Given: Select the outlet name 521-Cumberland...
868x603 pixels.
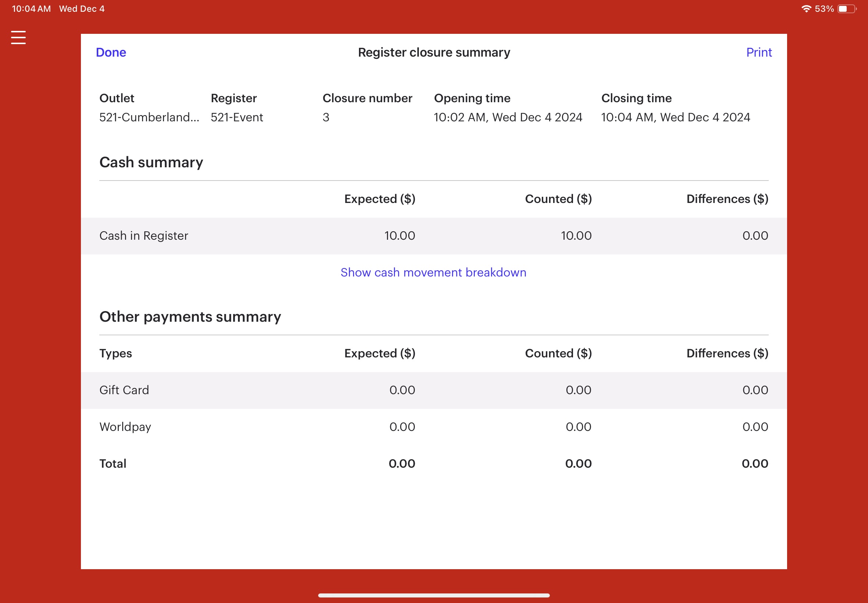Looking at the screenshot, I should (149, 118).
